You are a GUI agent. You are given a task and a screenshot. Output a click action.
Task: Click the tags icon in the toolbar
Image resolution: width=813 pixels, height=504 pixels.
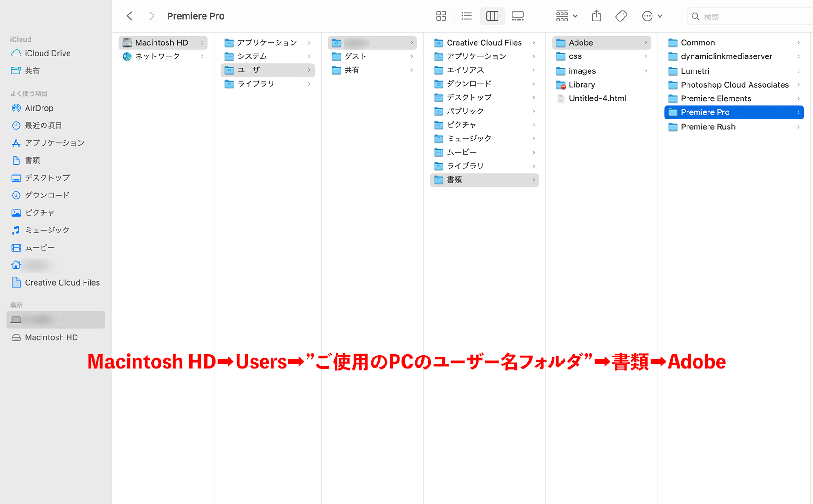click(x=621, y=15)
